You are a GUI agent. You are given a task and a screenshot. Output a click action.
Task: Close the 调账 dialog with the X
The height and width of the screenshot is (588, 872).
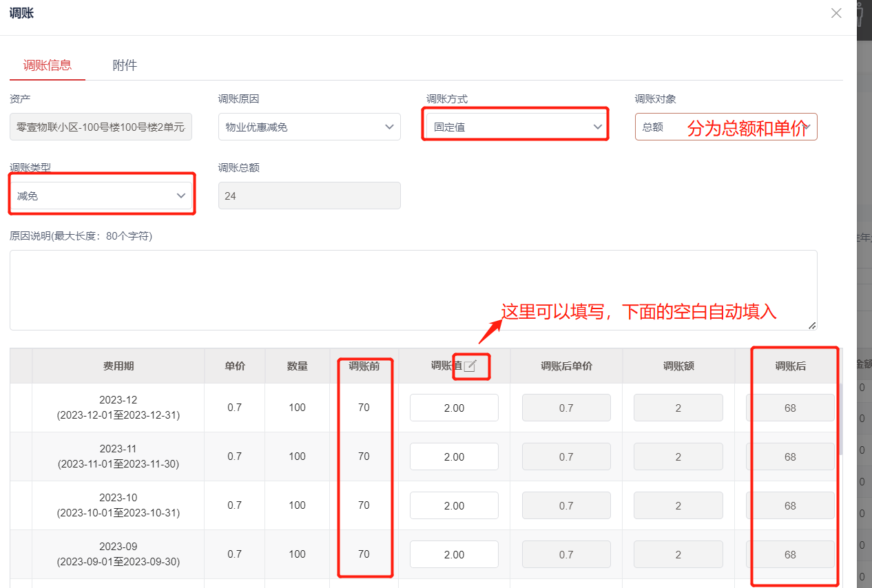tap(836, 13)
